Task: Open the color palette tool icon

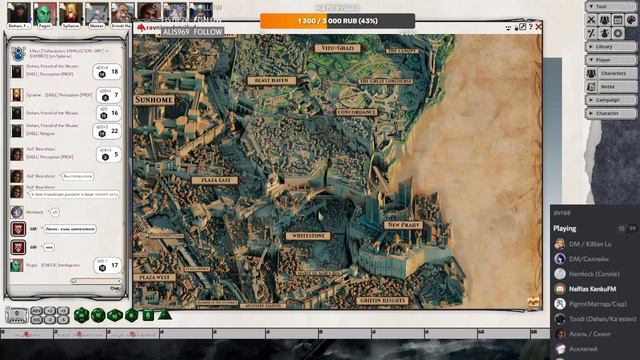Action: coord(631,20)
